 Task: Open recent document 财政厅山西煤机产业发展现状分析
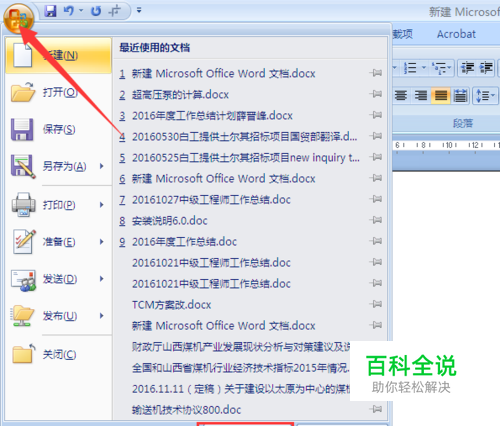241,347
